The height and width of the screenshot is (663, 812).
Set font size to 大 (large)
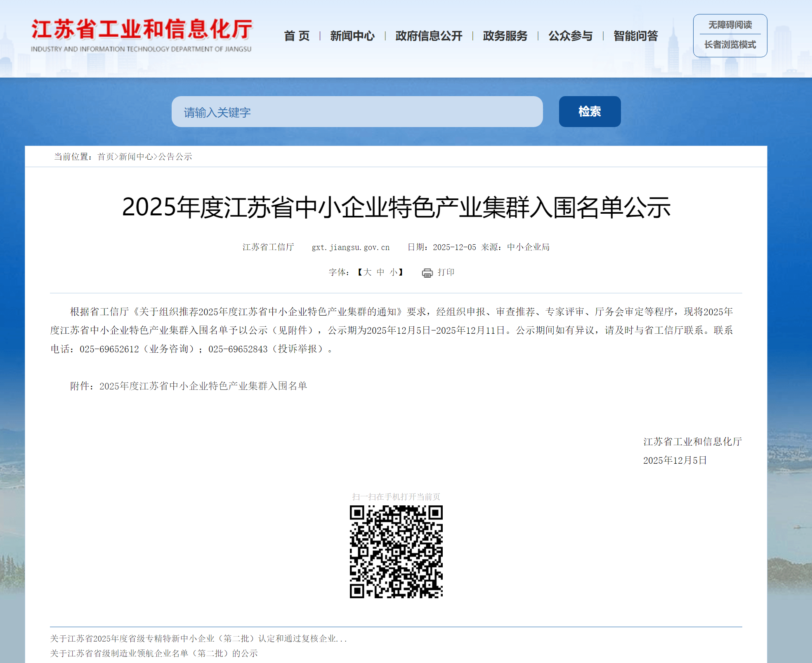click(368, 272)
